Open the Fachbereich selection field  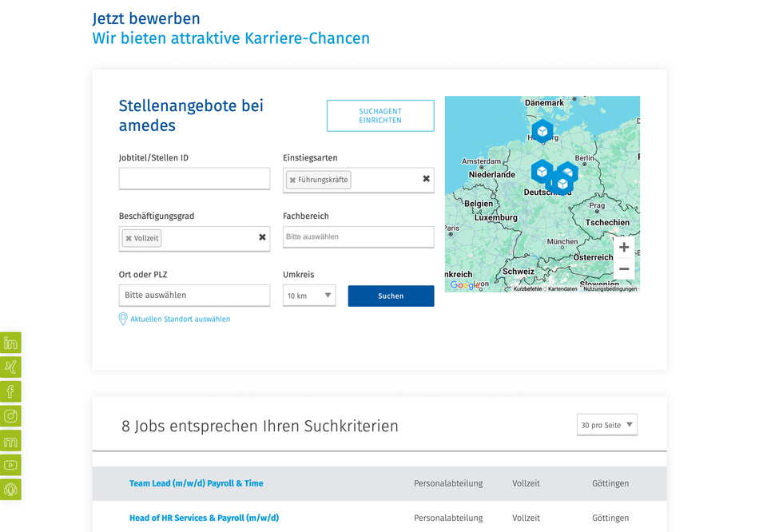(358, 236)
